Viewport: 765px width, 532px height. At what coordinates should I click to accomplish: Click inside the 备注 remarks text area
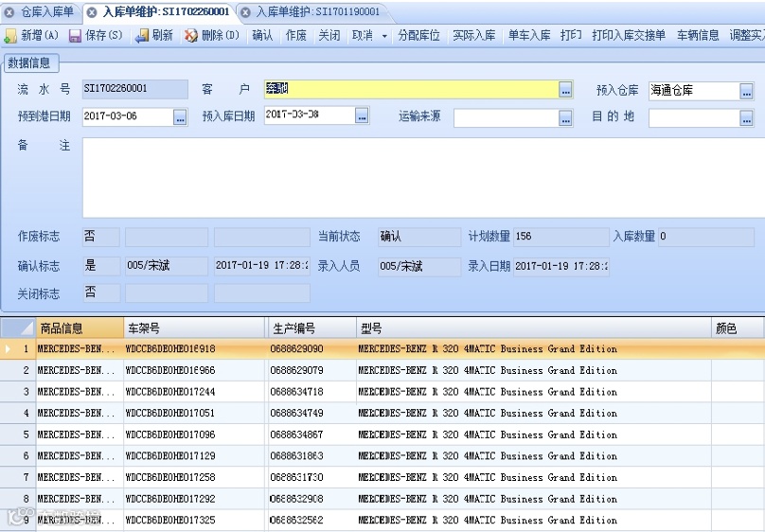click(423, 178)
